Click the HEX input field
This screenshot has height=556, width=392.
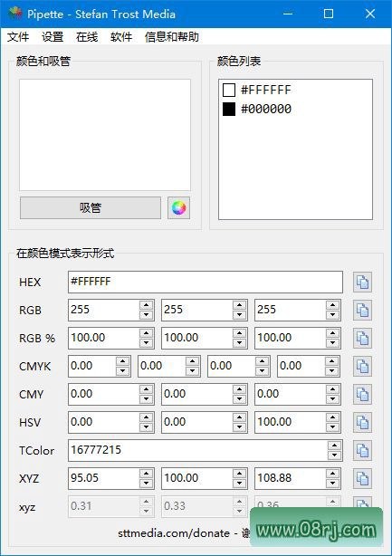coord(206,283)
